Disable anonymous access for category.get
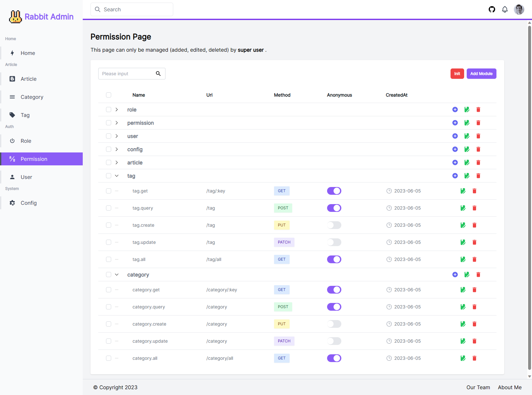This screenshot has height=395, width=532. [x=334, y=290]
